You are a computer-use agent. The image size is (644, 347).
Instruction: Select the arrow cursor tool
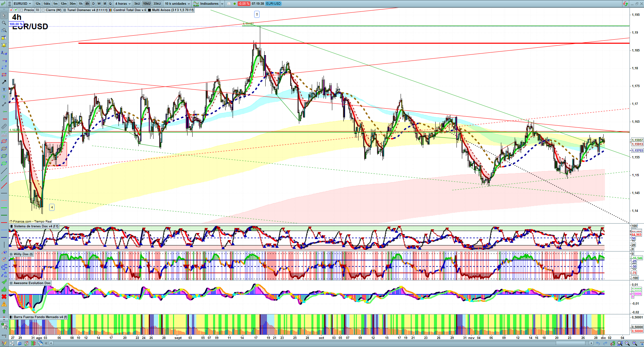point(4,15)
